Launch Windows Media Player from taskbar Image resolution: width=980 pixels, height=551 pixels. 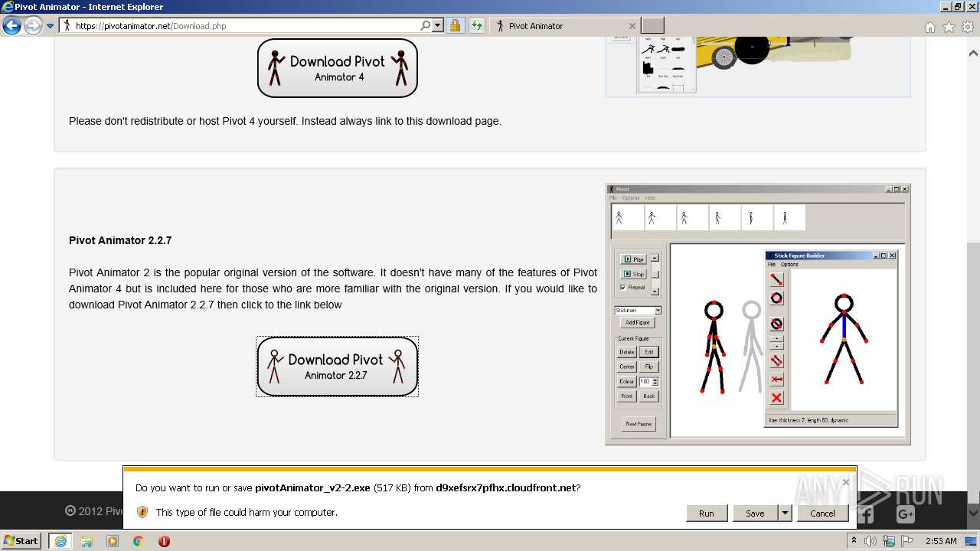click(113, 541)
